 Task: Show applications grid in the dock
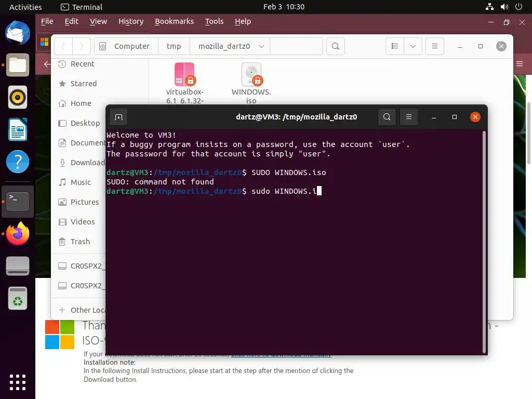(18, 382)
